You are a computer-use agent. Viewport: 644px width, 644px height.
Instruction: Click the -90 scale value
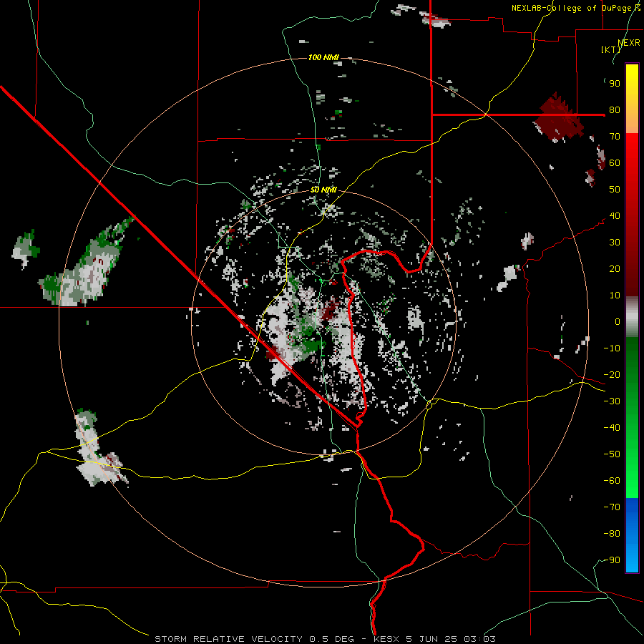click(612, 560)
